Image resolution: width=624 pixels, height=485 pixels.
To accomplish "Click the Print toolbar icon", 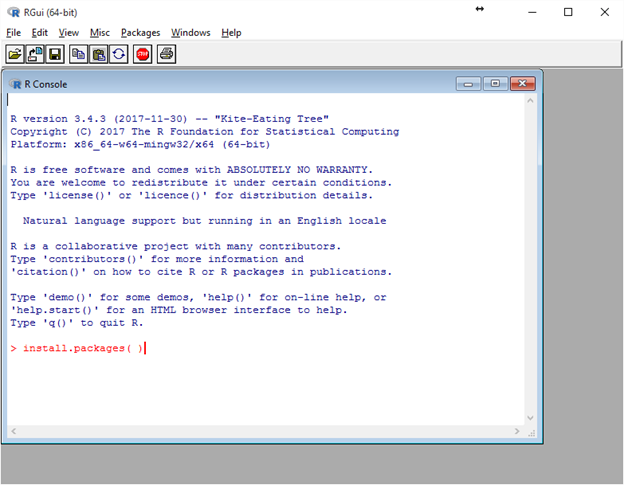I will click(x=167, y=54).
